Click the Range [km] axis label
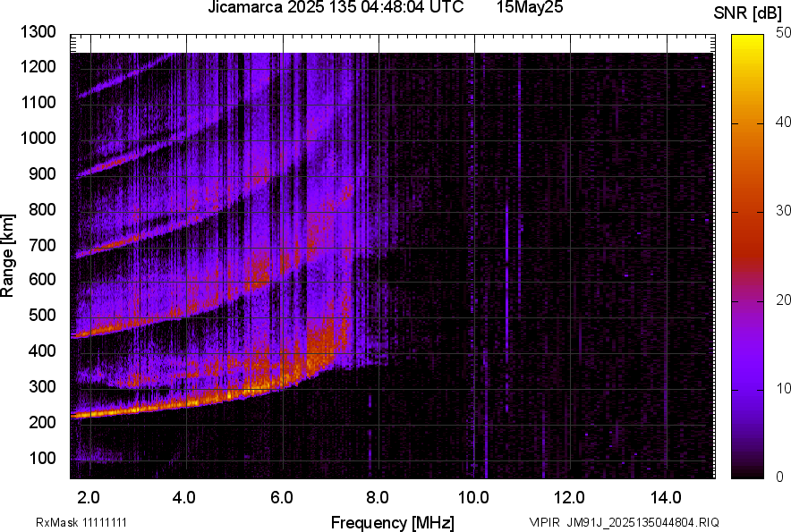 (8, 256)
